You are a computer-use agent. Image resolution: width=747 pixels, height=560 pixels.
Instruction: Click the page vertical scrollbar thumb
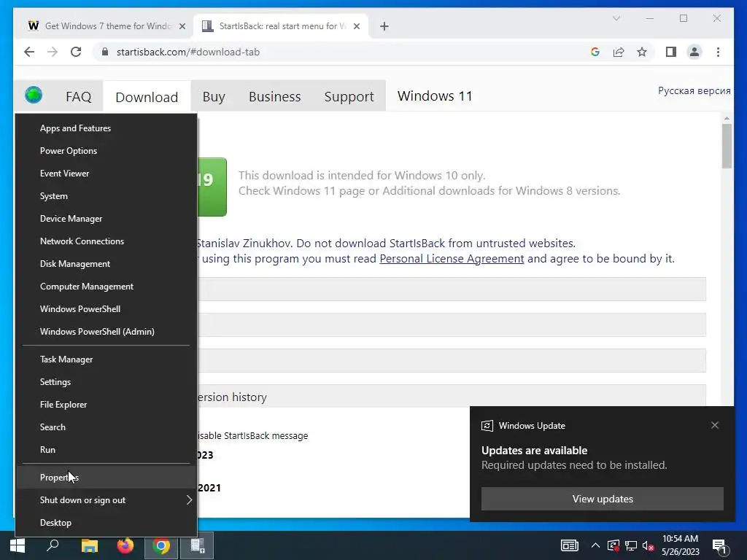[727, 146]
